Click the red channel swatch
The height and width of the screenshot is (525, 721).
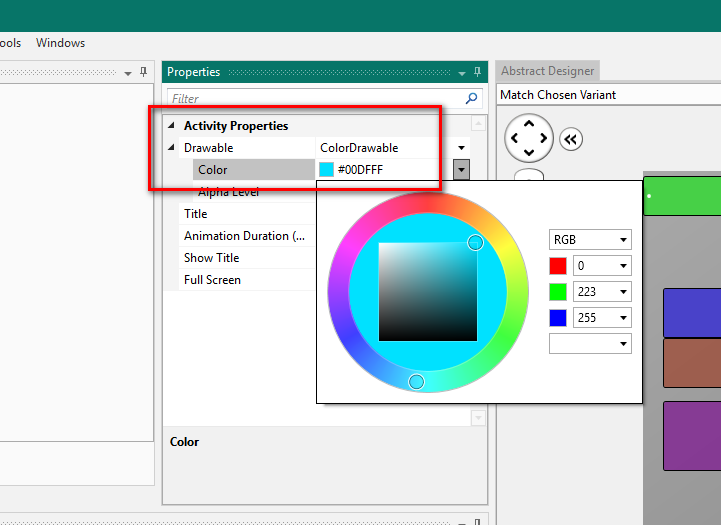point(558,266)
